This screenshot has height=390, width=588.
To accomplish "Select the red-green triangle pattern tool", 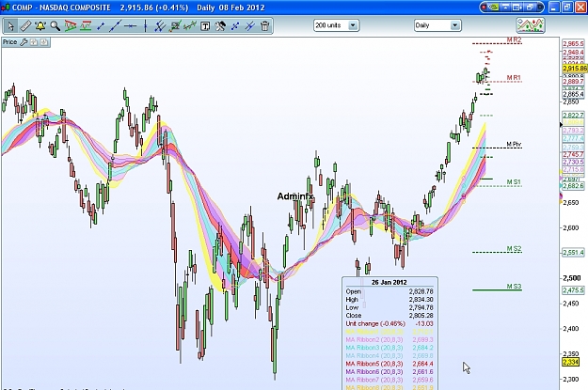I will (71, 26).
